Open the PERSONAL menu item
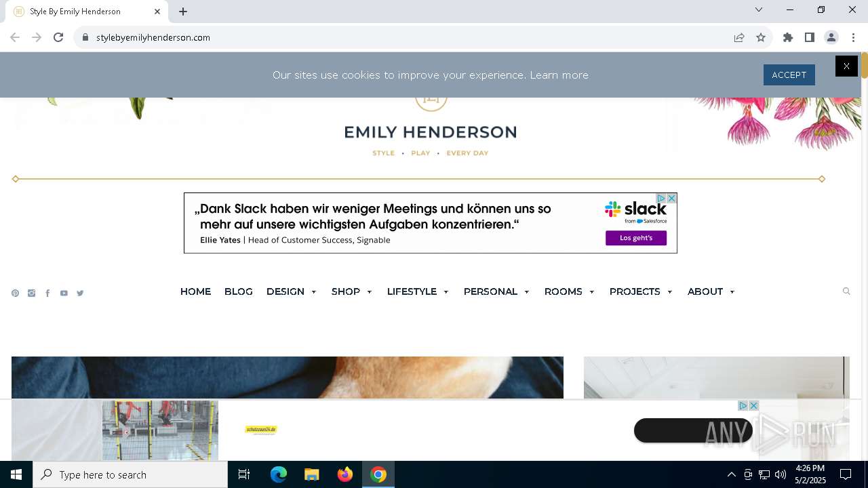 (x=490, y=291)
